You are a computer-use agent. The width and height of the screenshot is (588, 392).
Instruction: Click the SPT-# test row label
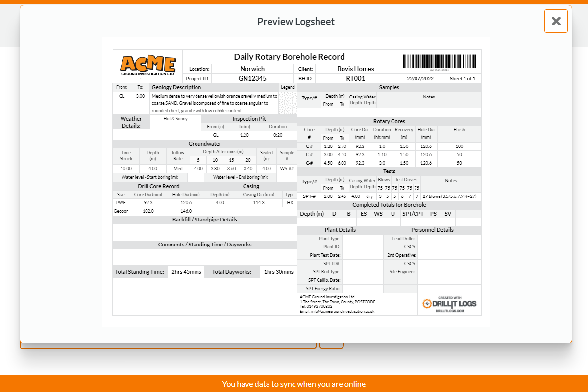pyautogui.click(x=309, y=196)
